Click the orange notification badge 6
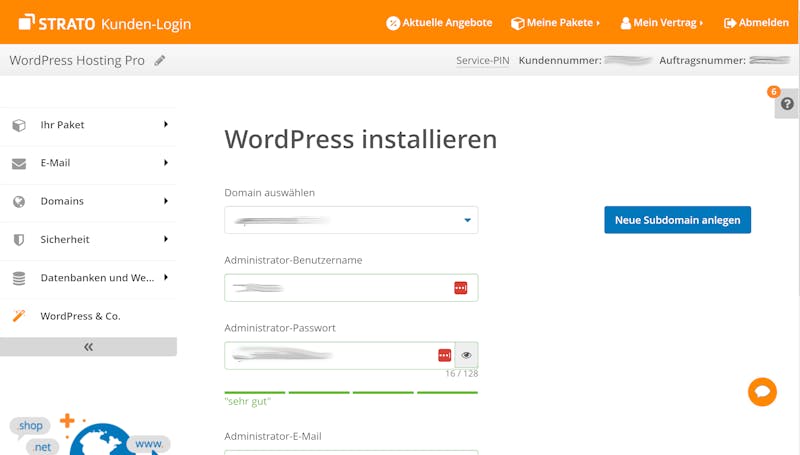The width and height of the screenshot is (800, 455). tap(773, 92)
